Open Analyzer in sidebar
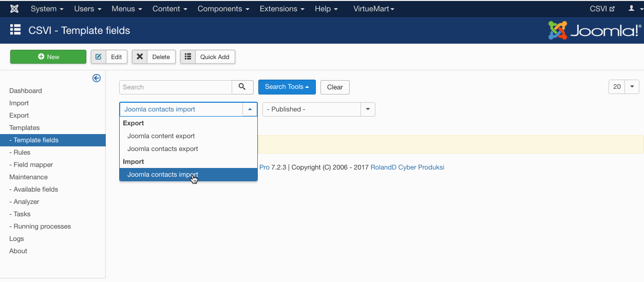This screenshot has width=644, height=282. [24, 202]
